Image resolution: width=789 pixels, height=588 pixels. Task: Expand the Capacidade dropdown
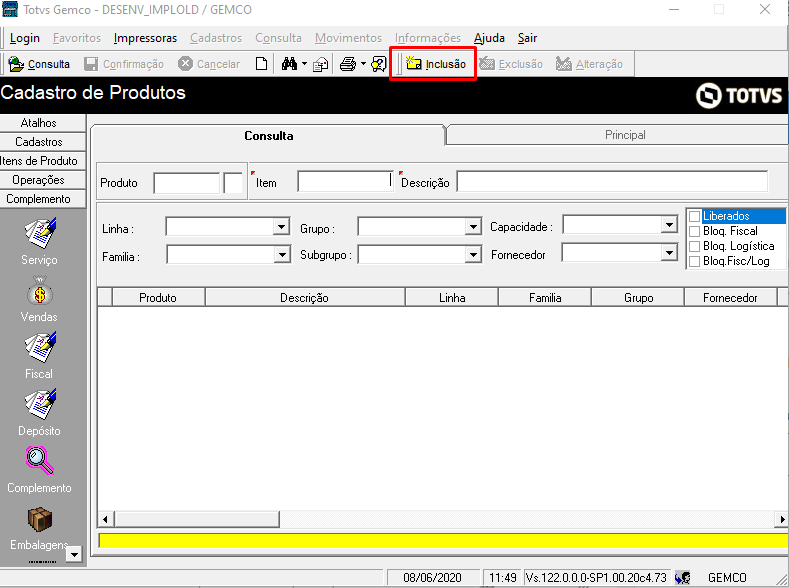[669, 225]
